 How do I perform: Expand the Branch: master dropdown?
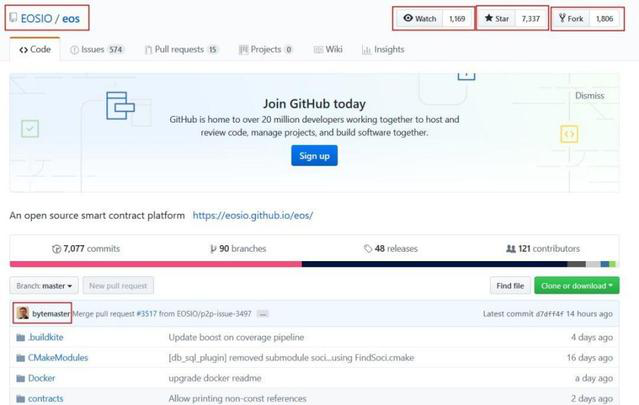point(44,286)
